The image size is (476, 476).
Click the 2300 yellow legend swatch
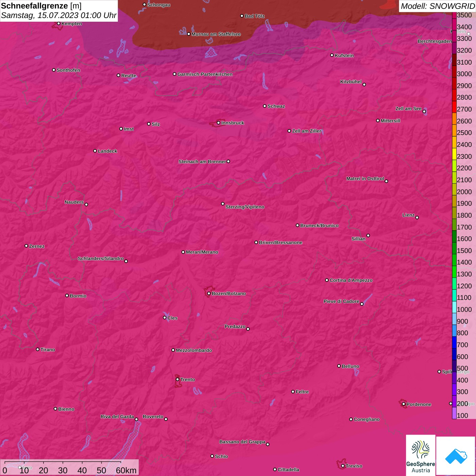point(454,154)
